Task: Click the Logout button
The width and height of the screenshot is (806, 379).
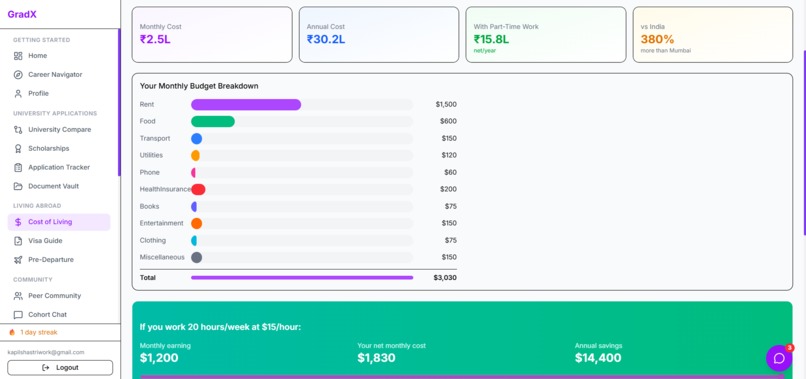Action: click(60, 368)
